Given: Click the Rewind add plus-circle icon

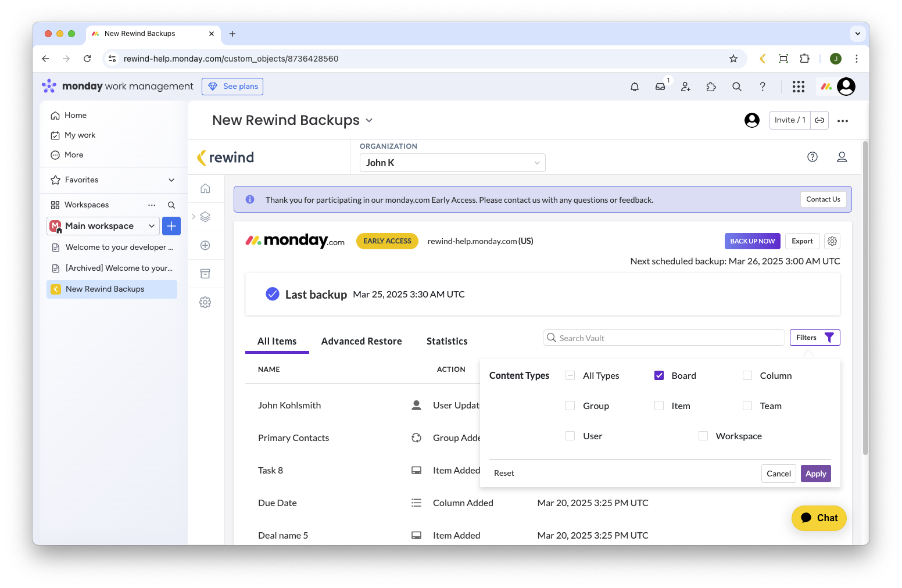Looking at the screenshot, I should (x=205, y=245).
